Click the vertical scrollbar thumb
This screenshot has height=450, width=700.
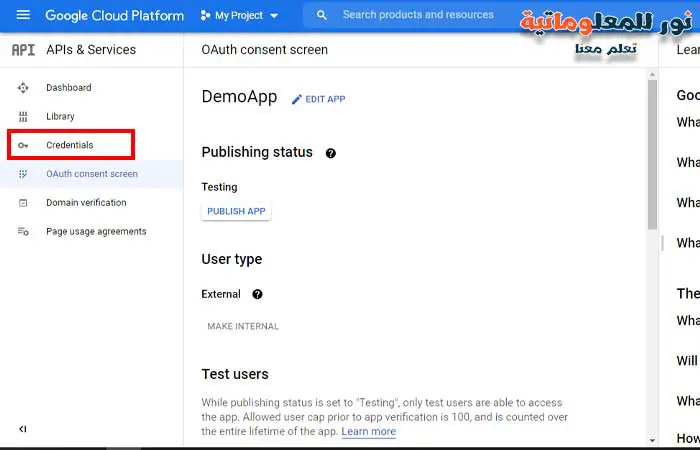pyautogui.click(x=652, y=154)
